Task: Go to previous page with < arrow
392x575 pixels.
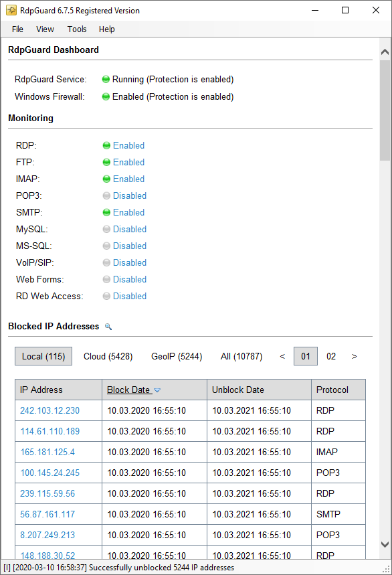Action: click(282, 356)
